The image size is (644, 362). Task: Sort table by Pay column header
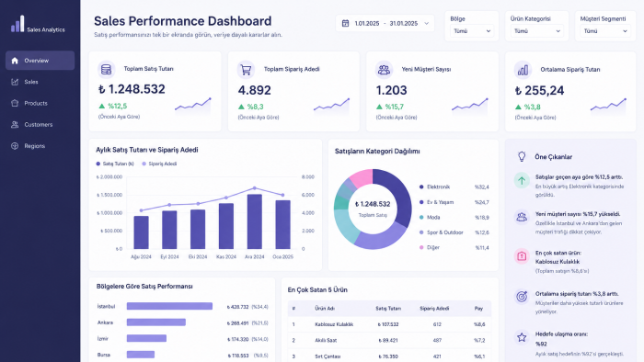(478, 309)
